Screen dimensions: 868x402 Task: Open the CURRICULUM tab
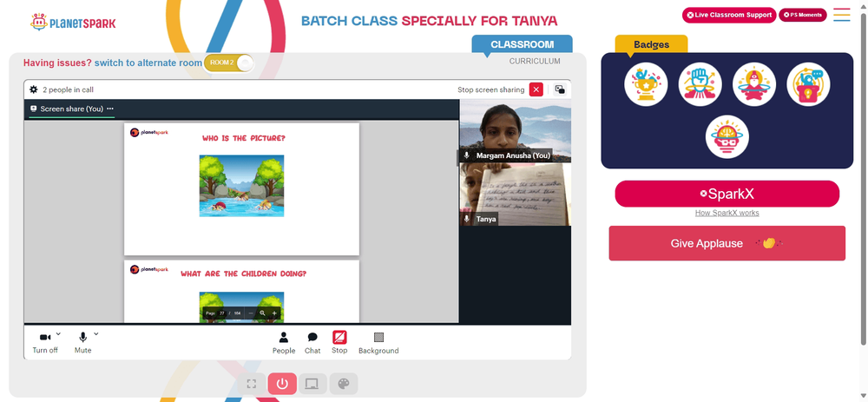tap(535, 62)
